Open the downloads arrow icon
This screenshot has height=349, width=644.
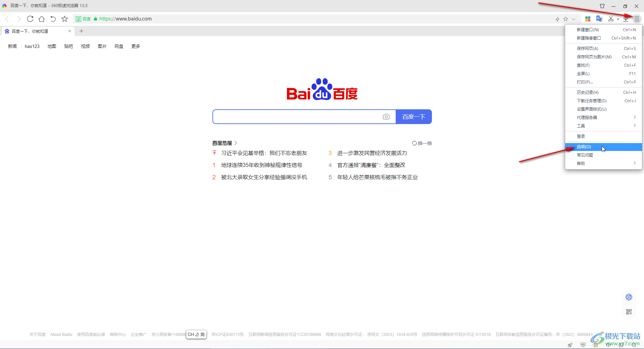click(626, 19)
